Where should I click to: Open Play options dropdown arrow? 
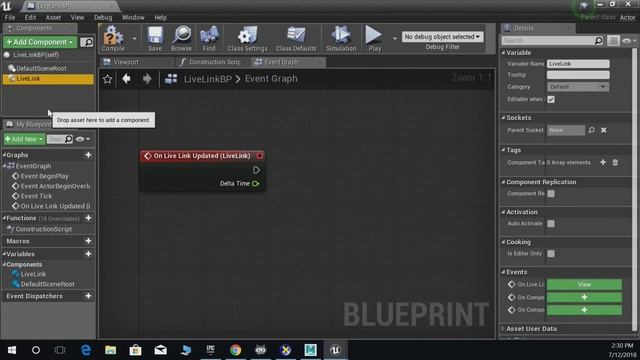click(394, 39)
